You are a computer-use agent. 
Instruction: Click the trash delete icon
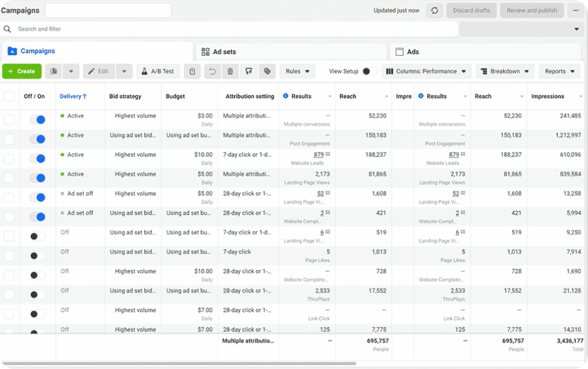click(230, 72)
